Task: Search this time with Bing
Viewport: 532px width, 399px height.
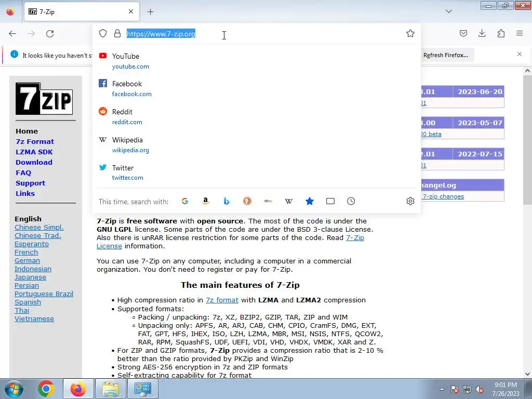Action: pos(227,201)
